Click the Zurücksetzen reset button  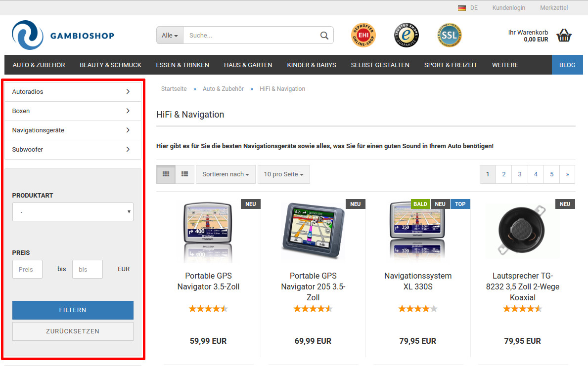(x=73, y=331)
